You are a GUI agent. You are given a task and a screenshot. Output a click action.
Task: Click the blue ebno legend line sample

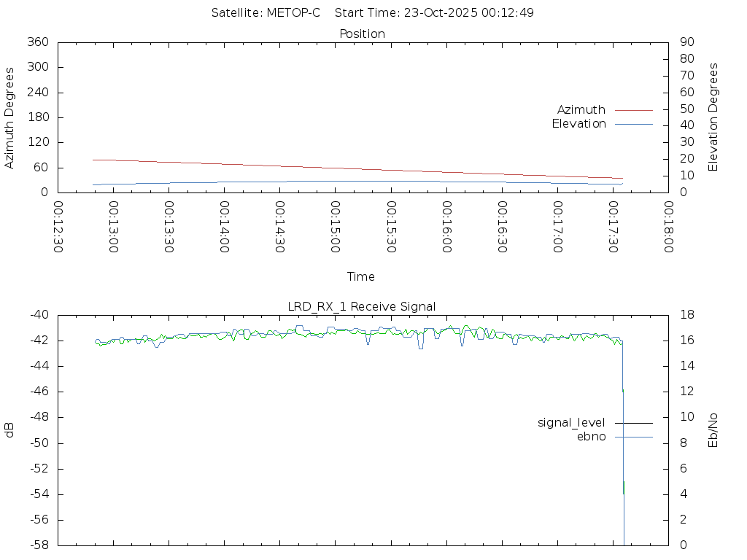click(x=633, y=437)
